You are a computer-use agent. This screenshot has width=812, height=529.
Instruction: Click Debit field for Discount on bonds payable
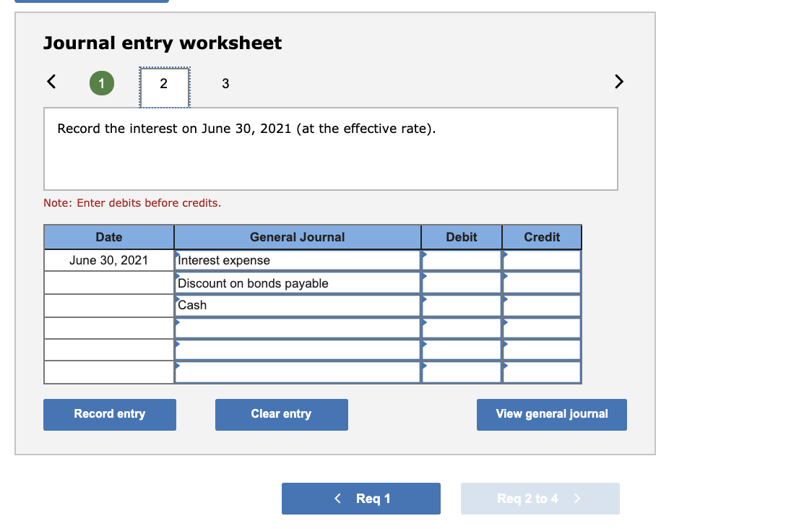pos(462,283)
